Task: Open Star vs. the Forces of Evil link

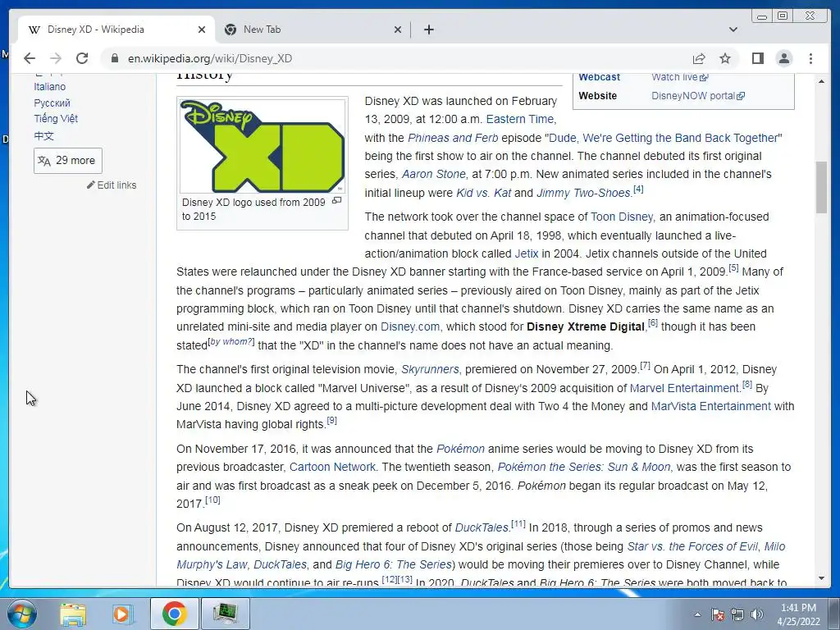Action: tap(692, 546)
